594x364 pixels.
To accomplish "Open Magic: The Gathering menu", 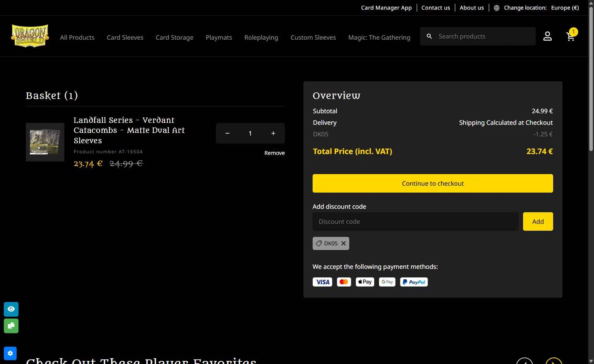I will click(x=379, y=37).
